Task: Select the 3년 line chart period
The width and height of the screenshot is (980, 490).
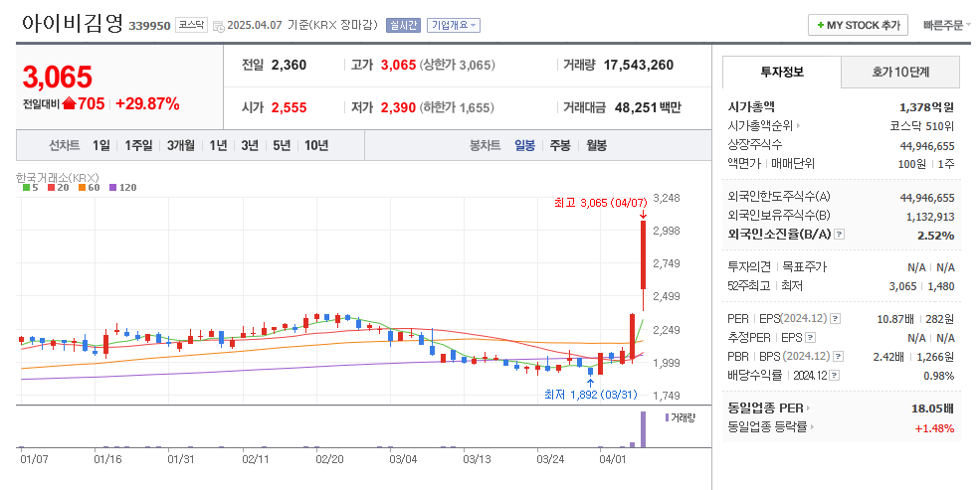Action: tap(250, 145)
